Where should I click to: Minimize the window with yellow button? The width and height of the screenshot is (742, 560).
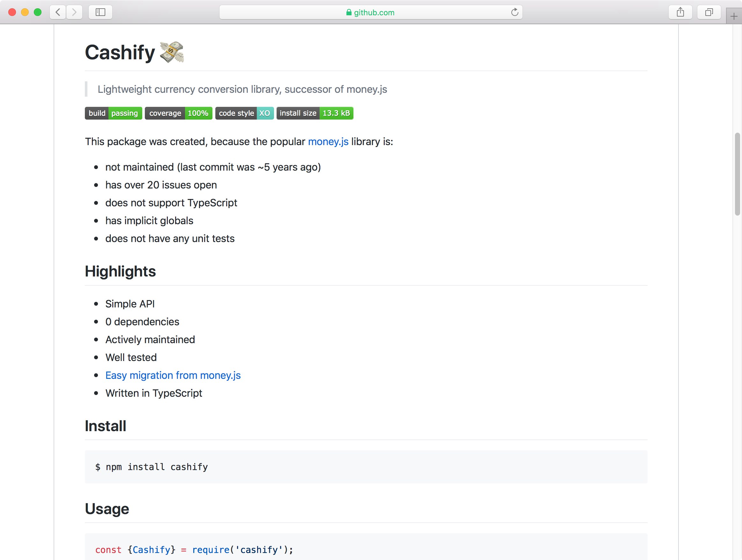(x=25, y=12)
